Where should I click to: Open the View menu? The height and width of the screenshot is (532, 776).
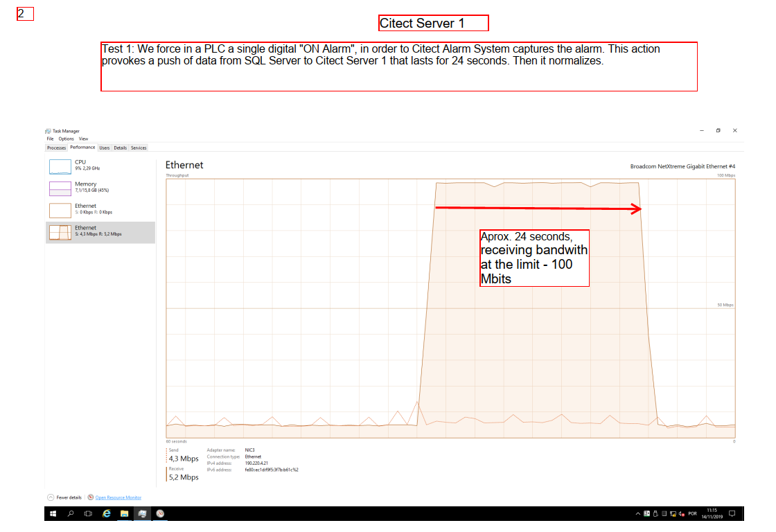(x=83, y=139)
